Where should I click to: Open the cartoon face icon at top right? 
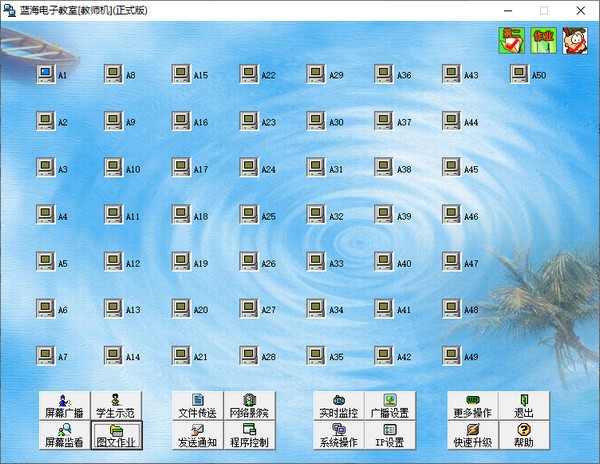click(x=574, y=40)
